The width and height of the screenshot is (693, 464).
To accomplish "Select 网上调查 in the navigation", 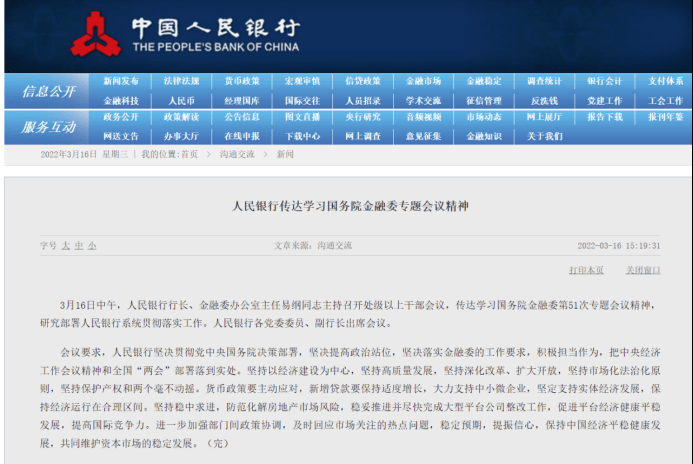I will (x=363, y=135).
